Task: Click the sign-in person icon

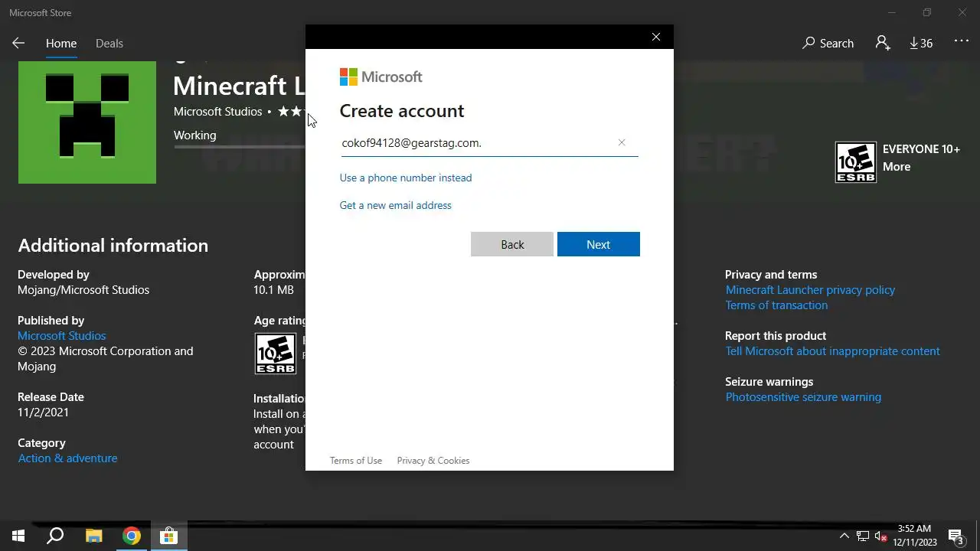Action: 883,44
